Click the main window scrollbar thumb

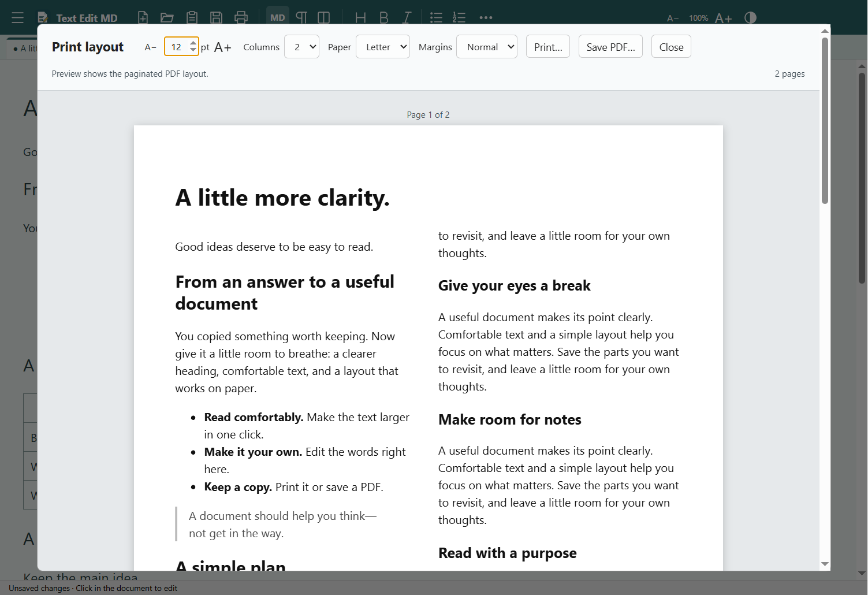(x=862, y=178)
